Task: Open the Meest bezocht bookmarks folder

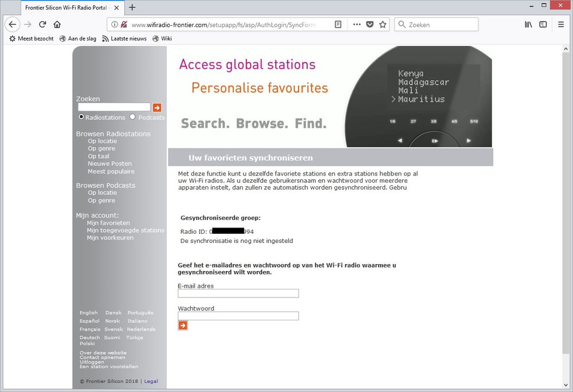Action: [x=32, y=38]
